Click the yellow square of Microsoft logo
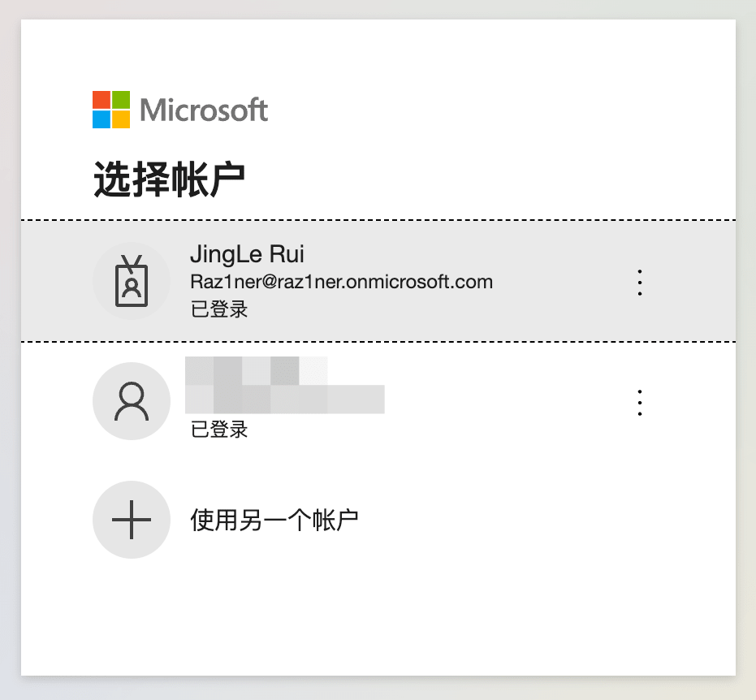 [121, 119]
